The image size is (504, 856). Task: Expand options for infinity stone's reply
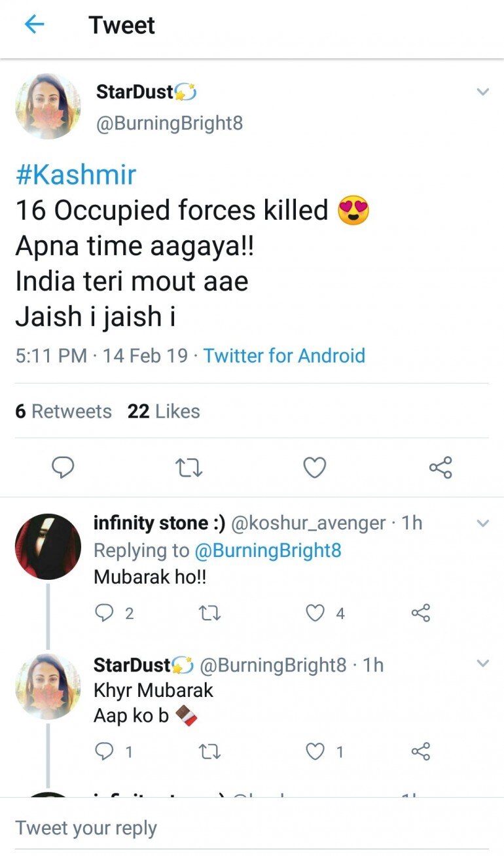click(x=482, y=523)
